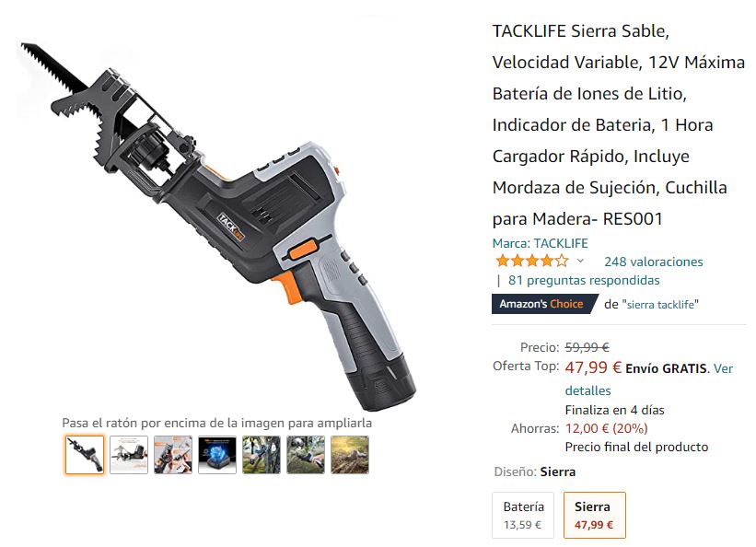Open the sixth thumbnail with person sawing outdoors

click(x=306, y=455)
